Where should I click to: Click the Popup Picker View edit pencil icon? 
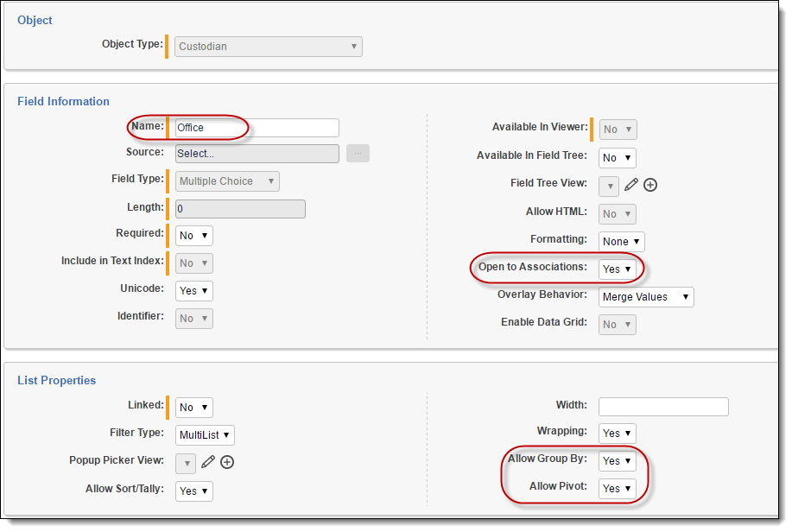coord(207,462)
